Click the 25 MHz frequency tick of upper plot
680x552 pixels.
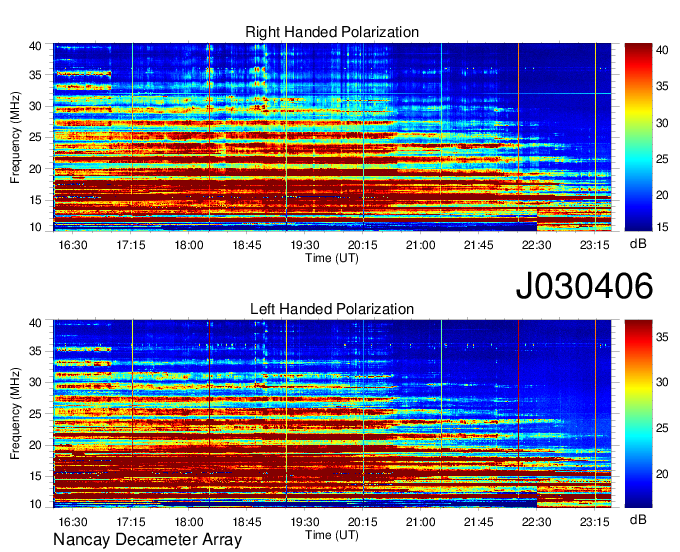(x=35, y=137)
